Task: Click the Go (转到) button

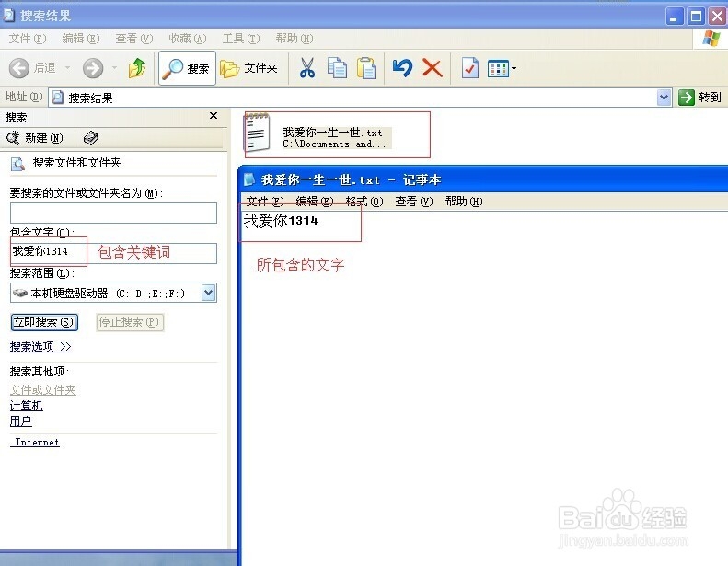Action: [x=700, y=98]
